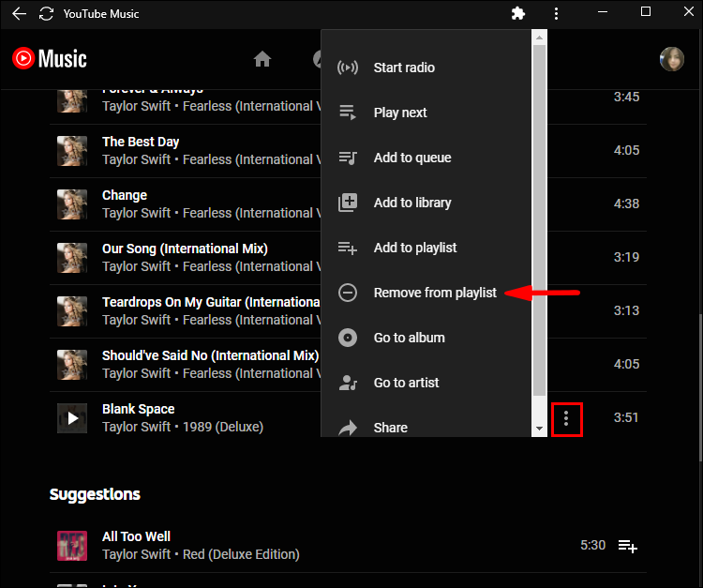
Task: Click the Our Song album thumbnail
Action: pyautogui.click(x=72, y=258)
